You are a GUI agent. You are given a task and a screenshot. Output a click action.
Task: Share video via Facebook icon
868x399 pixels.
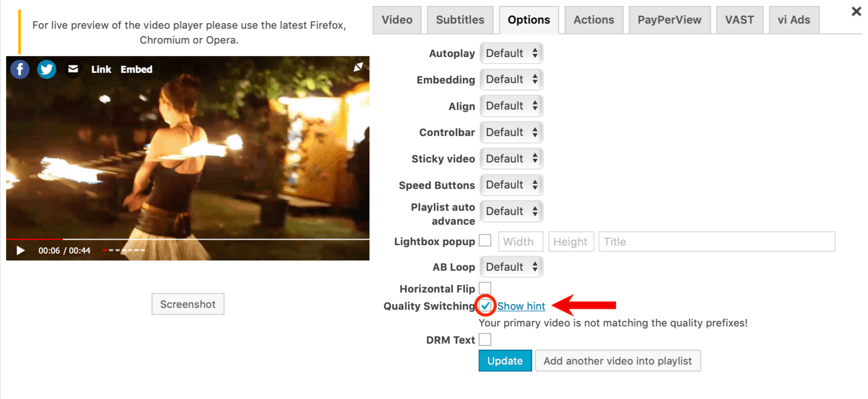20,69
